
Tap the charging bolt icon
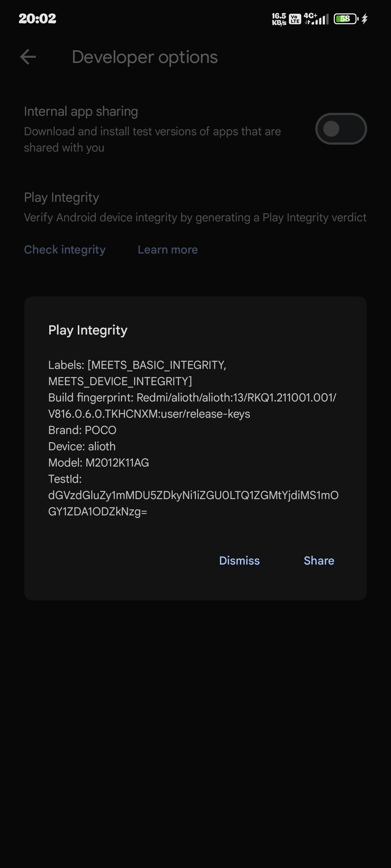click(365, 19)
